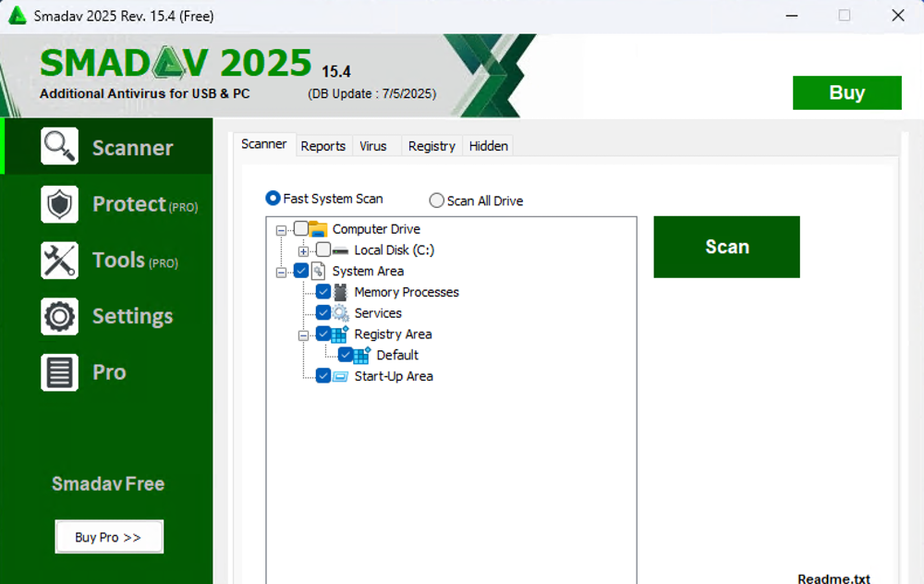Click the Memory Processes chip icon
The image size is (924, 584).
pos(341,292)
